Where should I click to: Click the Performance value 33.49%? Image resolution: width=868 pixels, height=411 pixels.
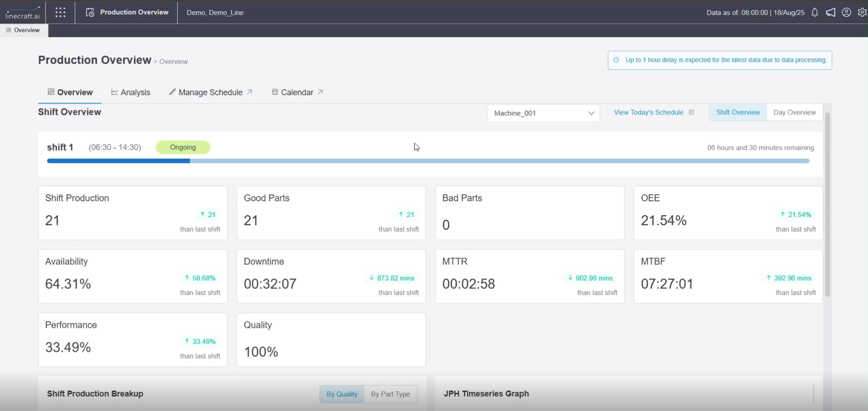pos(68,347)
